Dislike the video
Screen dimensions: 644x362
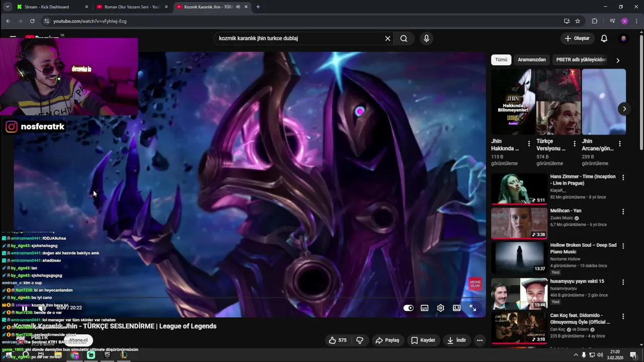(x=360, y=340)
